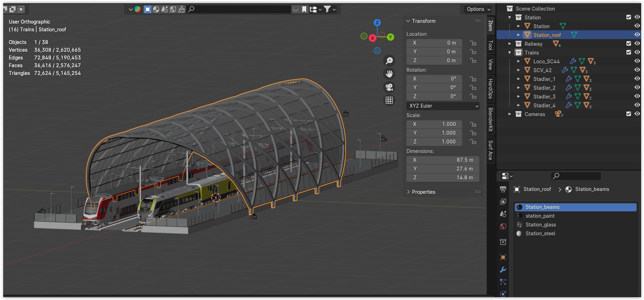
Task: Select the Station_steel material slot
Action: (x=575, y=234)
